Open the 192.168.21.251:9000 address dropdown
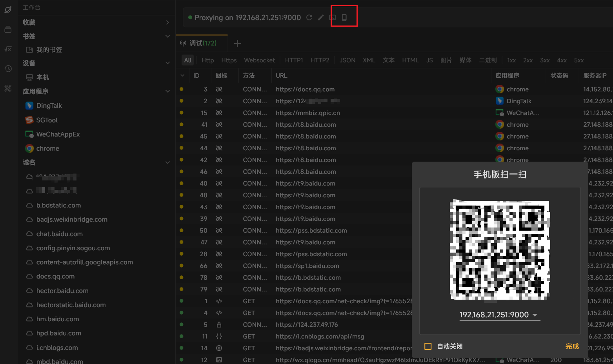The width and height of the screenshot is (613, 364). (x=500, y=315)
